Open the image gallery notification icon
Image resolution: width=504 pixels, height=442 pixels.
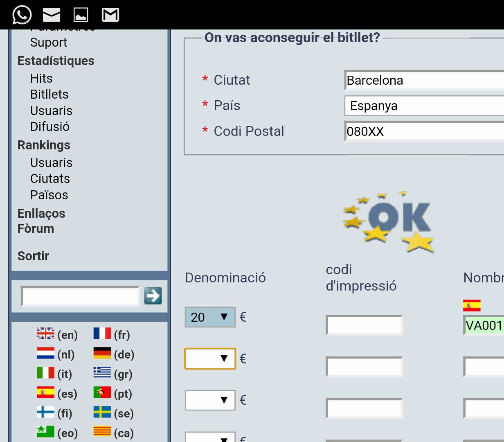81,15
